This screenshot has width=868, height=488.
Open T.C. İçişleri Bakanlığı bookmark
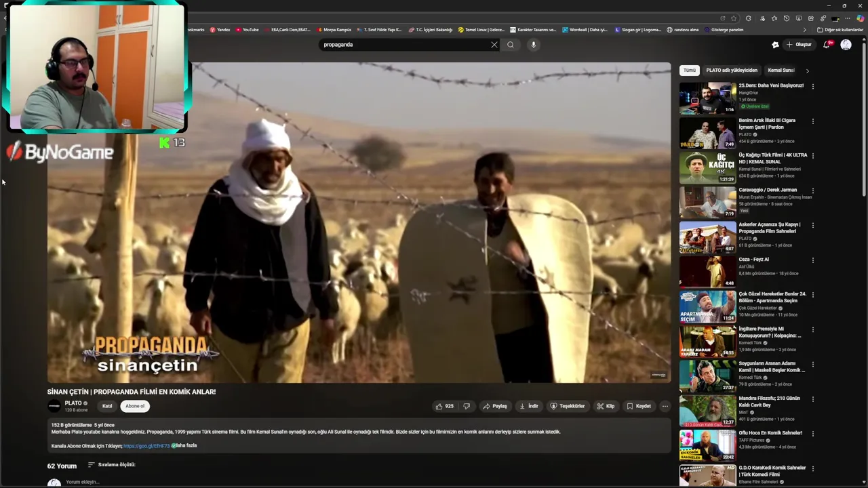(x=430, y=30)
